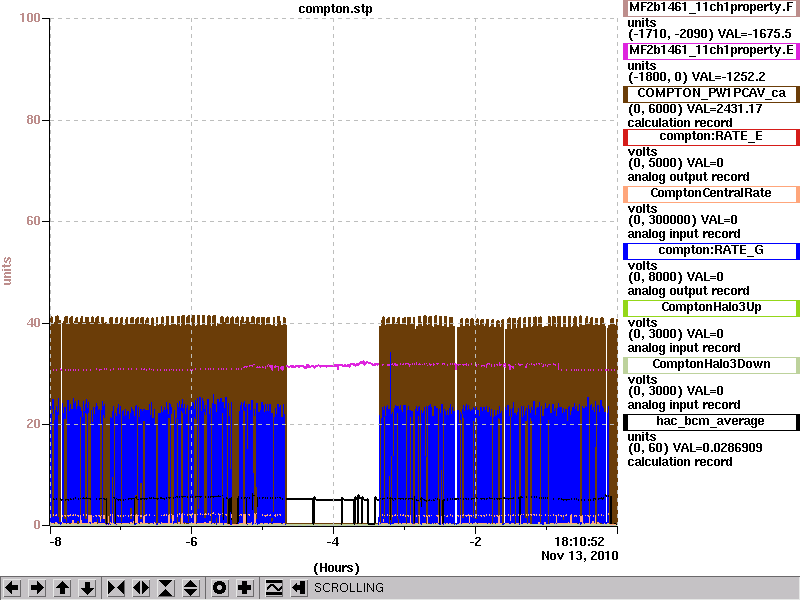Click the Nov 13, 2010 date label
The width and height of the screenshot is (800, 600).
pos(580,556)
